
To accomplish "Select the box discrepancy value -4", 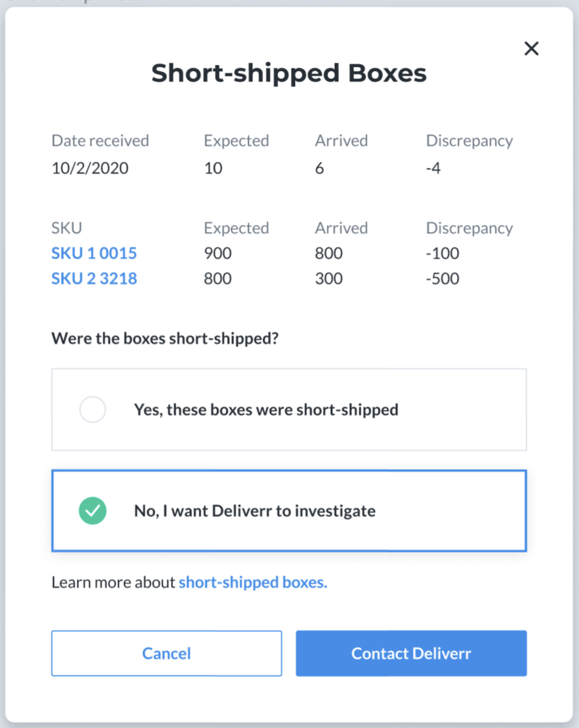I will tap(433, 168).
